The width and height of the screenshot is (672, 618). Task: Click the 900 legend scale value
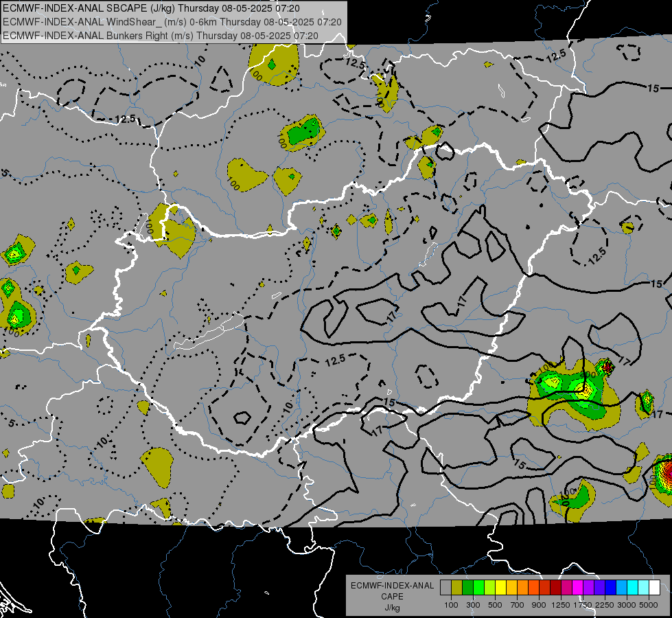click(x=539, y=605)
